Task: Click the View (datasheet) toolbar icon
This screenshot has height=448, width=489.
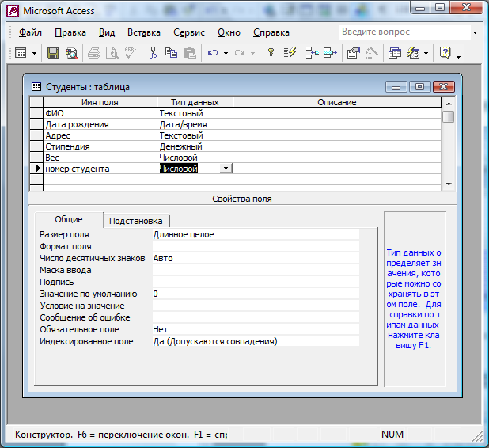Action: point(21,53)
